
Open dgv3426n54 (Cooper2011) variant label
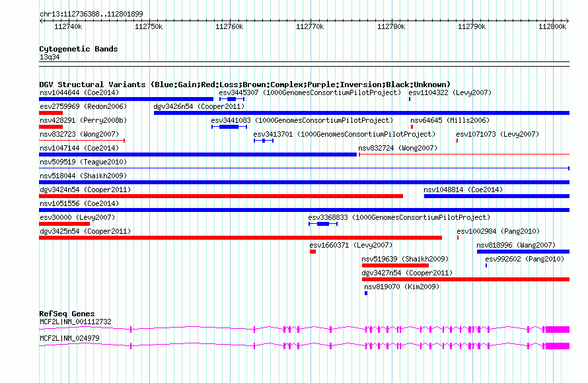point(199,106)
